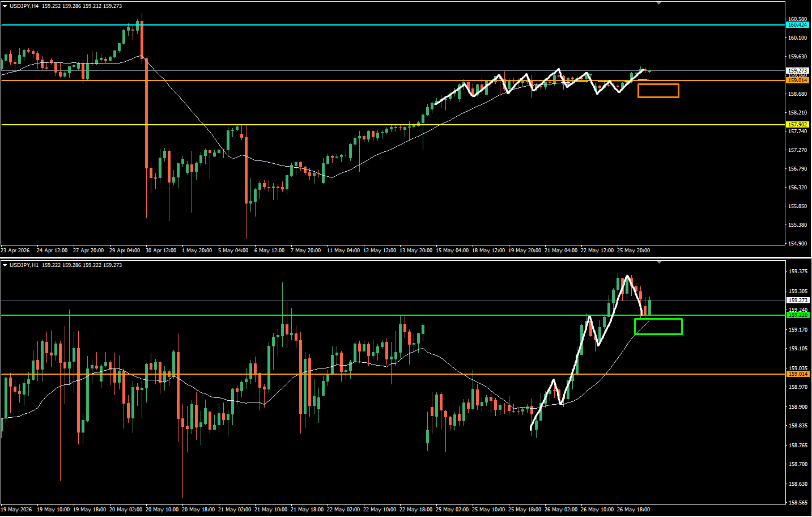Click the 25 May 20:00 time axis label
The image size is (812, 517).
(634, 251)
